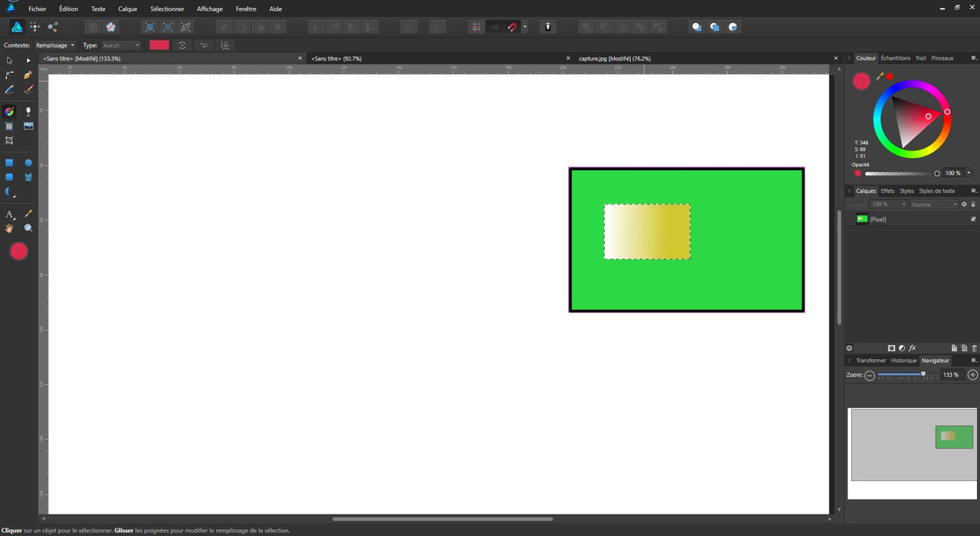Screen dimensions: 980x536
Task: Select the Place Image tool
Action: point(28,126)
